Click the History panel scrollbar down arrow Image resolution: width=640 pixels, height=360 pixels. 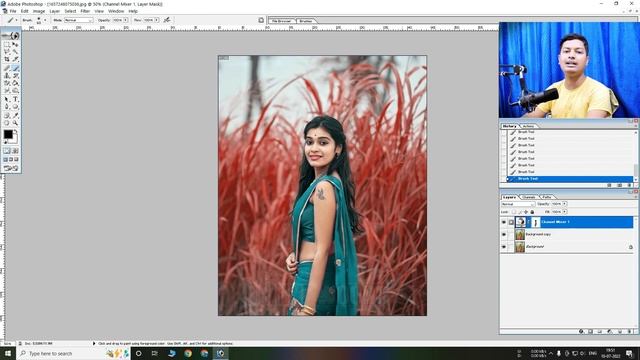[x=636, y=179]
